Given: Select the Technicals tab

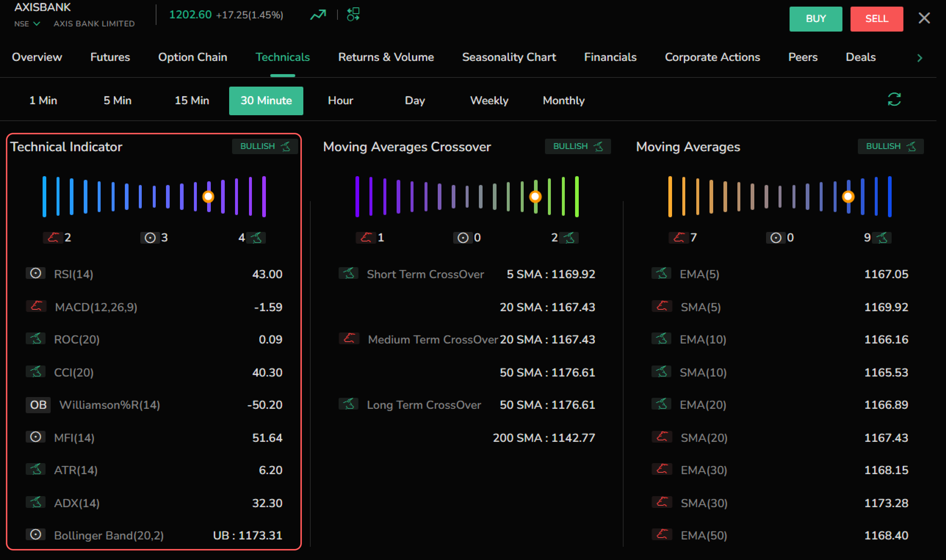Looking at the screenshot, I should [x=282, y=57].
